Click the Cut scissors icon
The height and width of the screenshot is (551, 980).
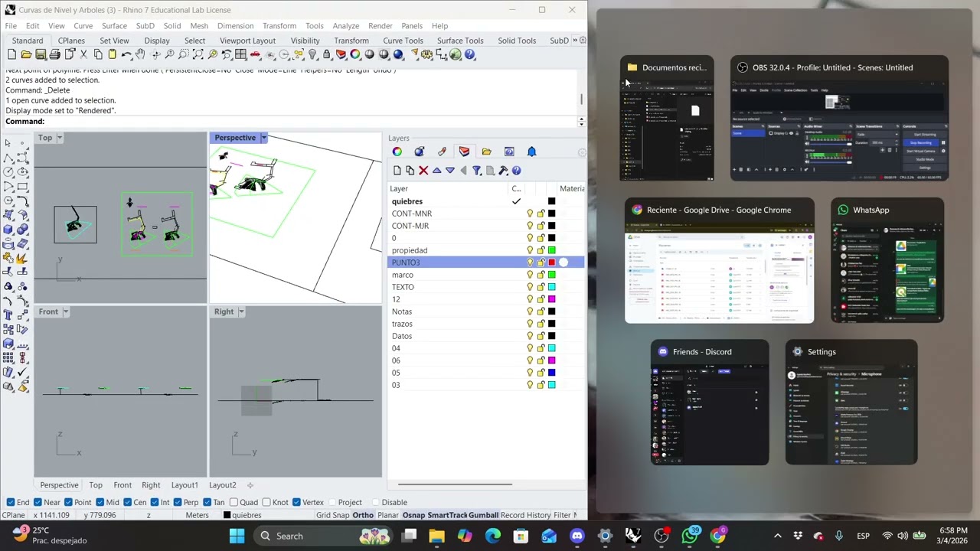(x=83, y=54)
